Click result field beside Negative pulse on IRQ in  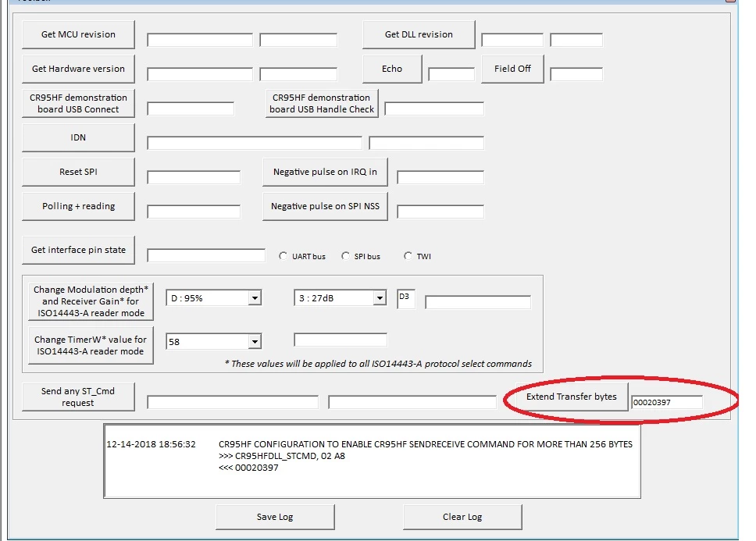coord(440,177)
